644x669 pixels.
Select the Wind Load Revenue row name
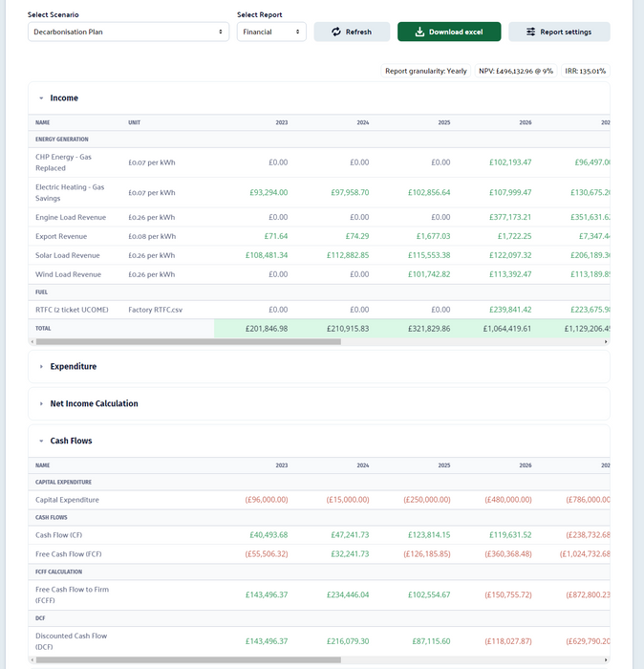point(68,274)
